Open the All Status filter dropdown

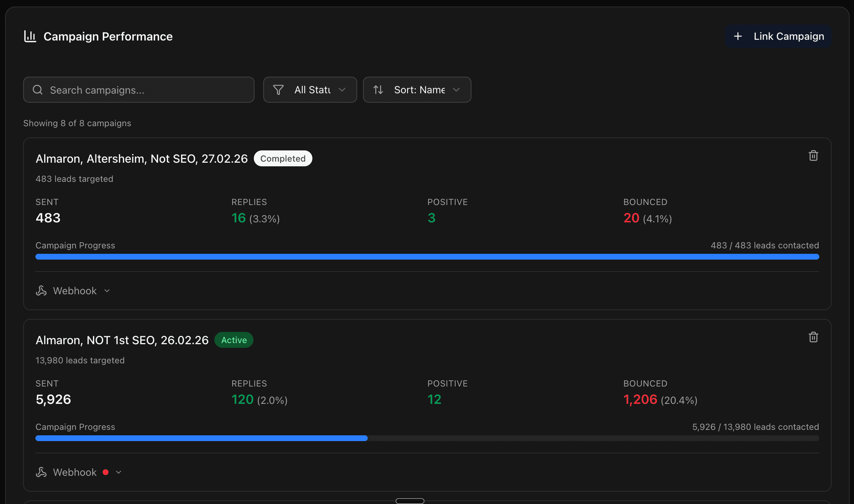tap(310, 90)
